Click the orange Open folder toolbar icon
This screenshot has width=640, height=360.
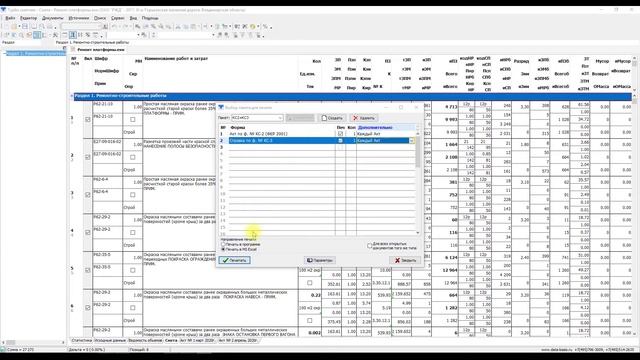click(14, 27)
